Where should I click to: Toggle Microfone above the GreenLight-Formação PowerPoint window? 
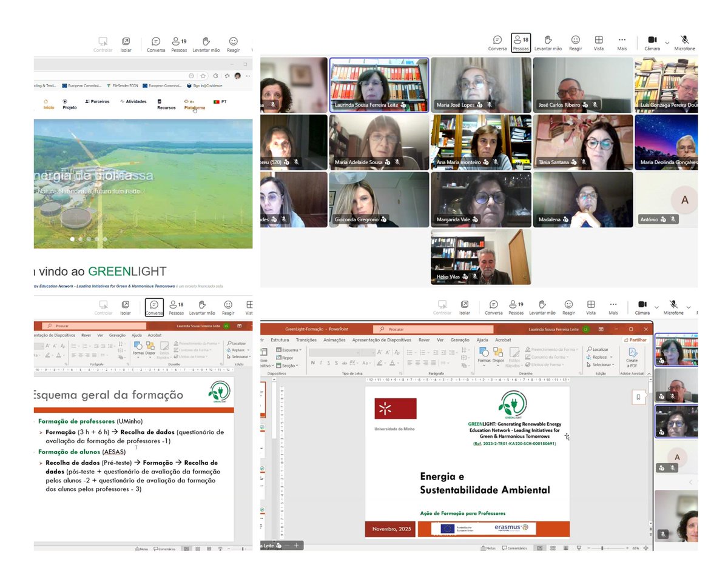pyautogui.click(x=673, y=307)
